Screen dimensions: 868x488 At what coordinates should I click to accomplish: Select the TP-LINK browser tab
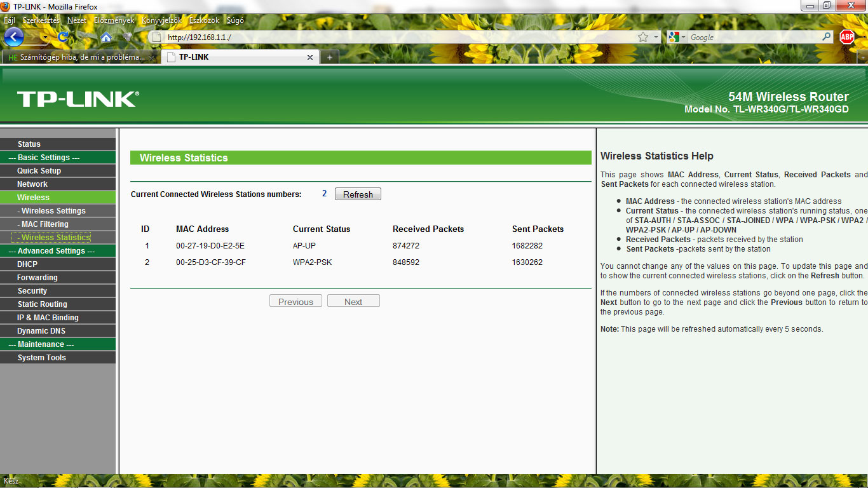pos(240,57)
